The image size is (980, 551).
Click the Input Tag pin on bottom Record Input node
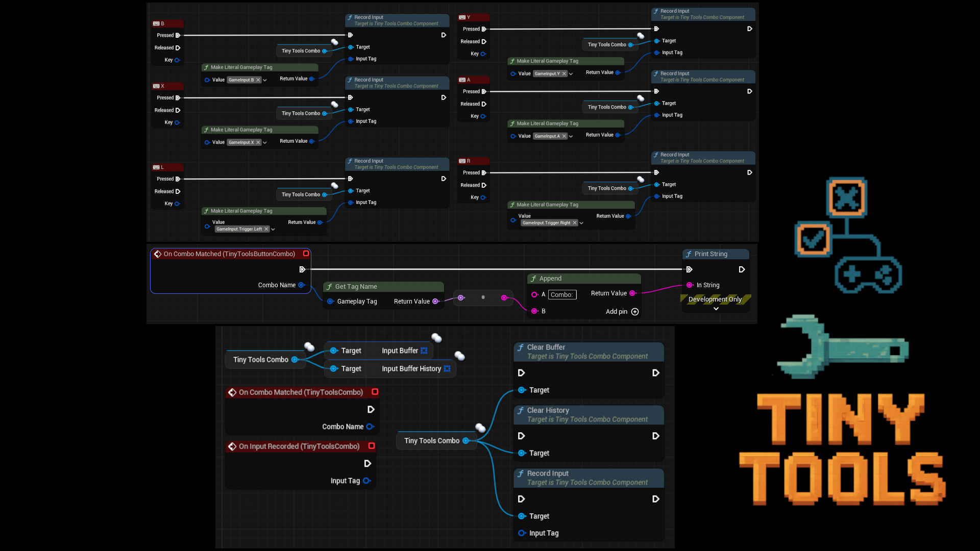[522, 533]
